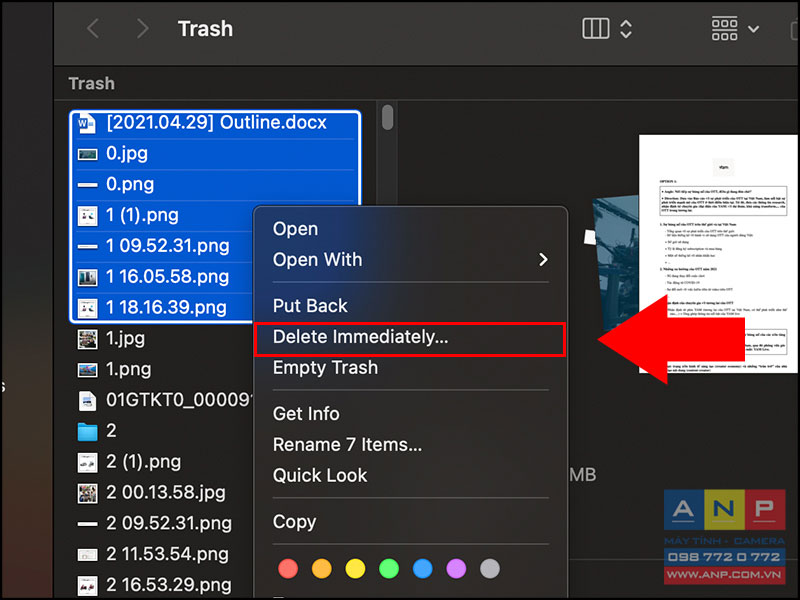Click the 1.png file icon
The width and height of the screenshot is (800, 600).
point(87,370)
